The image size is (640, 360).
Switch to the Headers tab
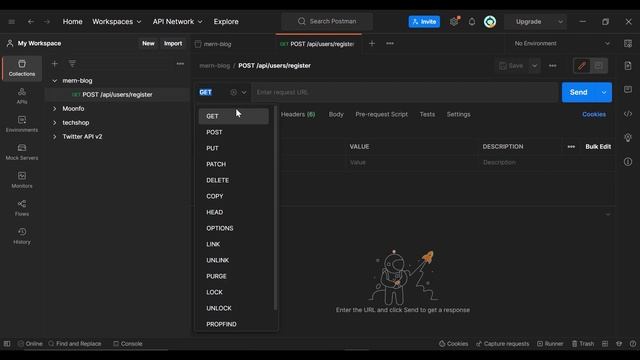click(x=298, y=114)
